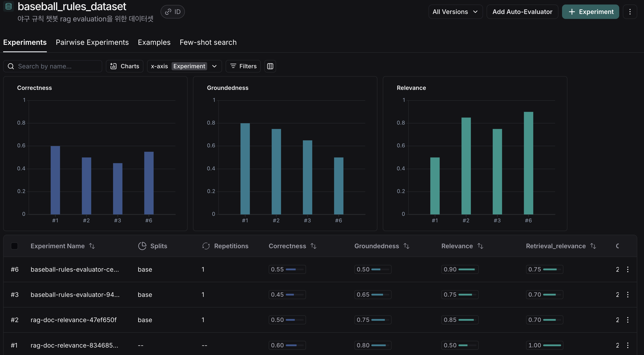Click the 0.90 Relevance score bar

coord(460,269)
